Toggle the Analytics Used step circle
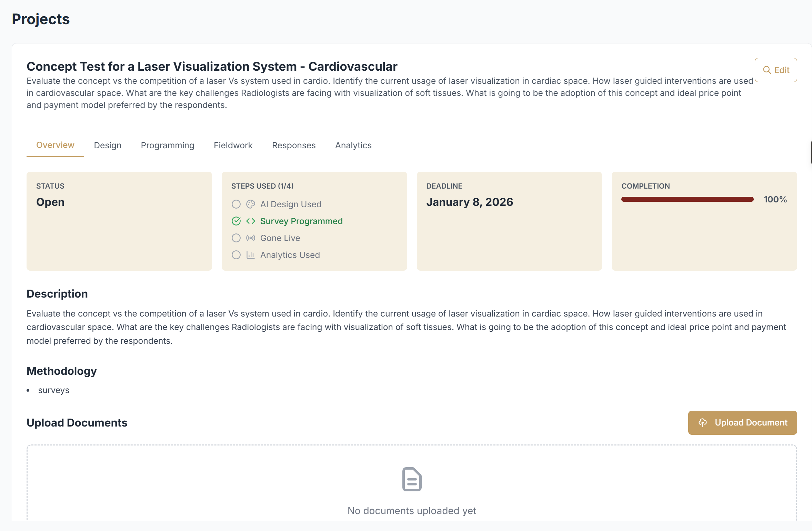Viewport: 812px width, 531px height. click(236, 255)
